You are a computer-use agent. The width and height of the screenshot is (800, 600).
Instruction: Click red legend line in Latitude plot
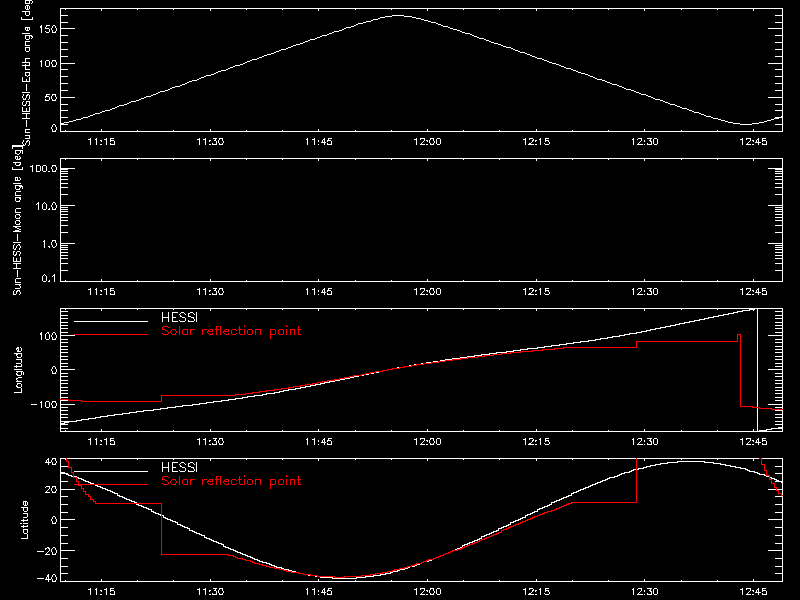pos(111,485)
